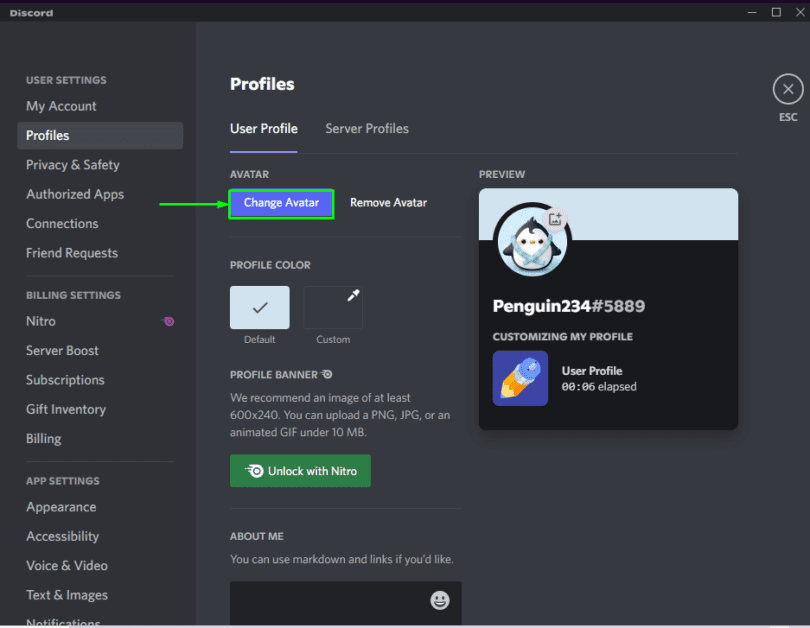
Task: Click the emoji picker smiley icon
Action: coord(440,600)
